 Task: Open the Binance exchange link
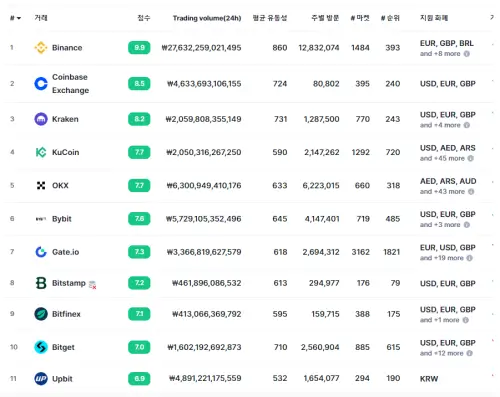point(67,48)
